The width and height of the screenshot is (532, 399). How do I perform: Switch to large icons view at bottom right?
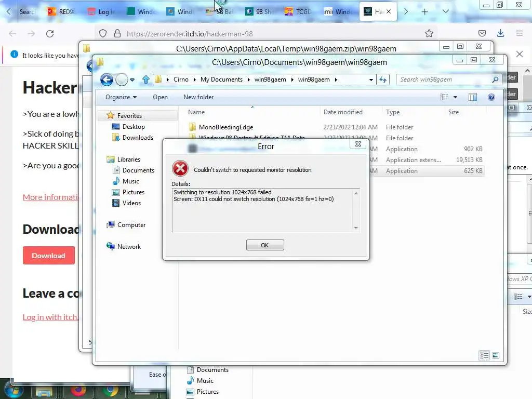pyautogui.click(x=496, y=355)
